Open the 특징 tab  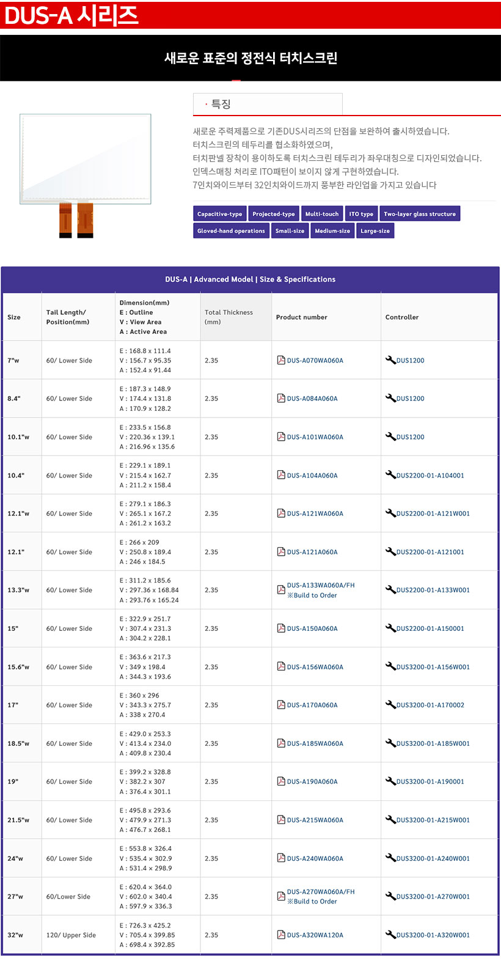pyautogui.click(x=268, y=104)
